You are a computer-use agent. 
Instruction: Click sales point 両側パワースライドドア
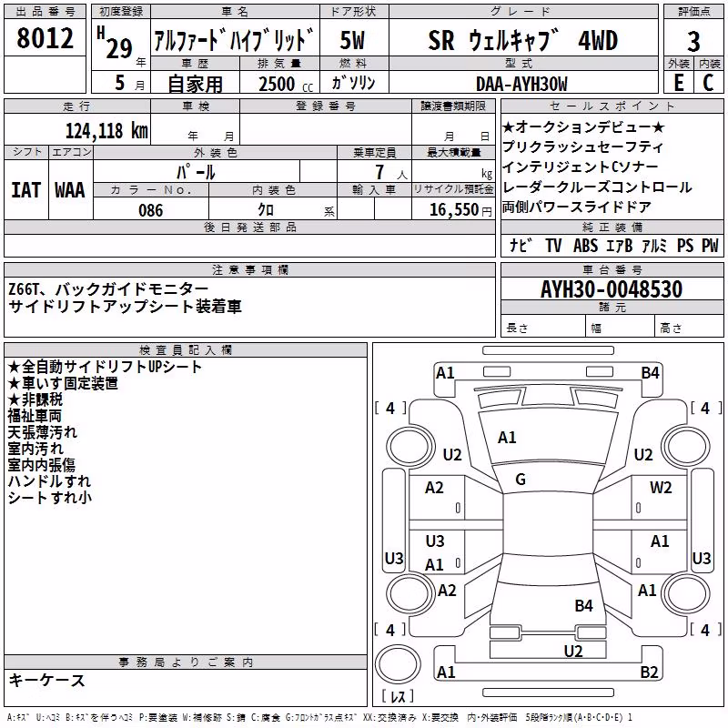point(577,207)
